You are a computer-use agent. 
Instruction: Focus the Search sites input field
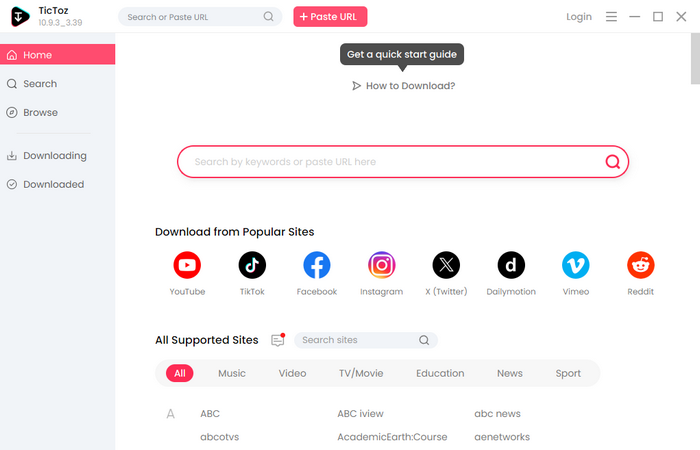click(x=358, y=340)
